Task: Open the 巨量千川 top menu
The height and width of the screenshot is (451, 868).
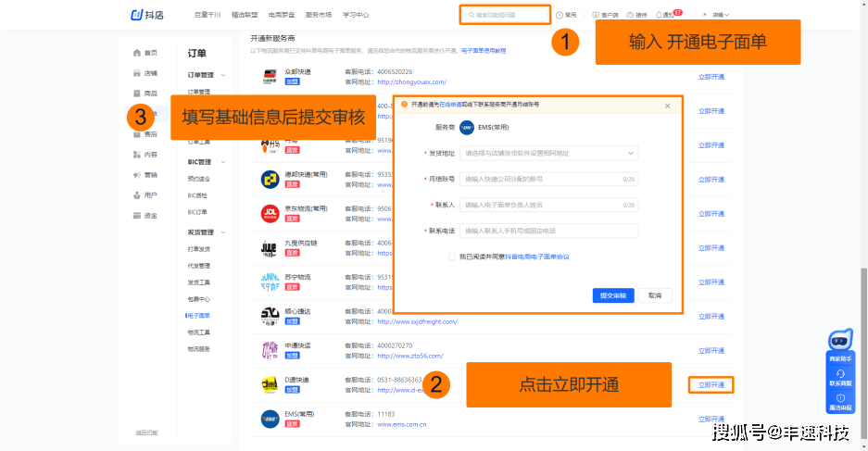Action: click(x=208, y=15)
